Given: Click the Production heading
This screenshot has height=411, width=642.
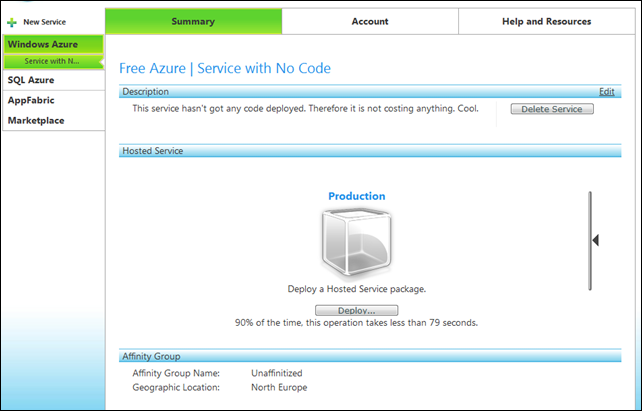Looking at the screenshot, I should (x=357, y=196).
